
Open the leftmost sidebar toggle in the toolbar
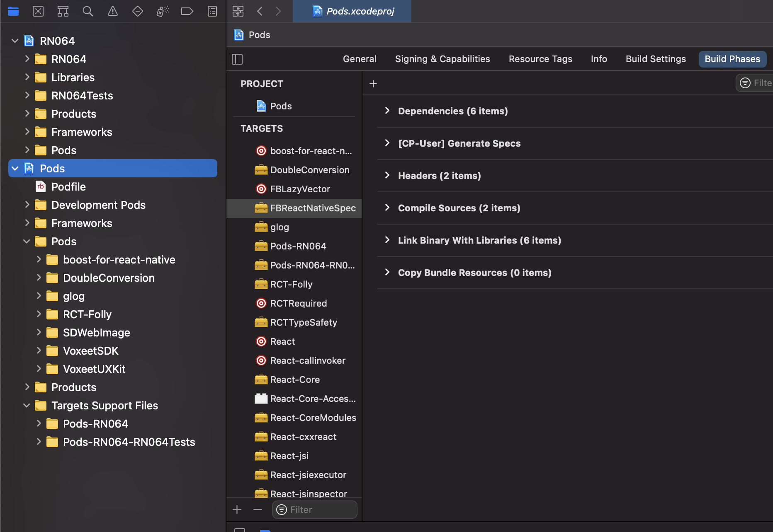pyautogui.click(x=13, y=11)
